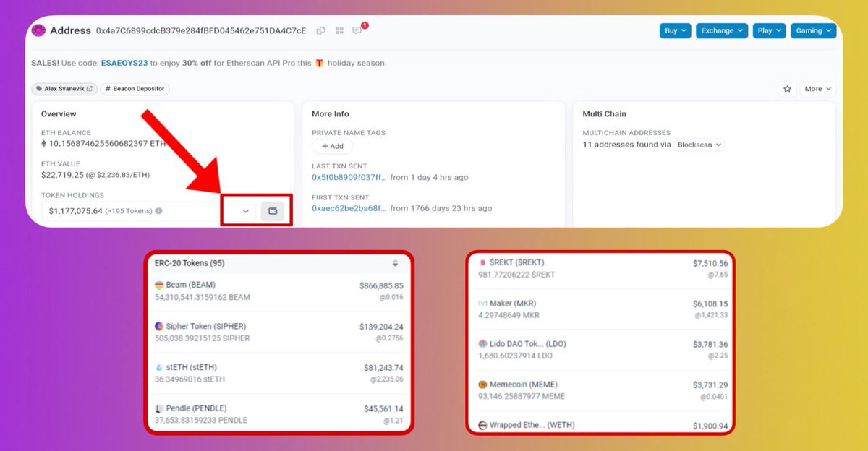Click the Memecoin token logo

coord(482,385)
